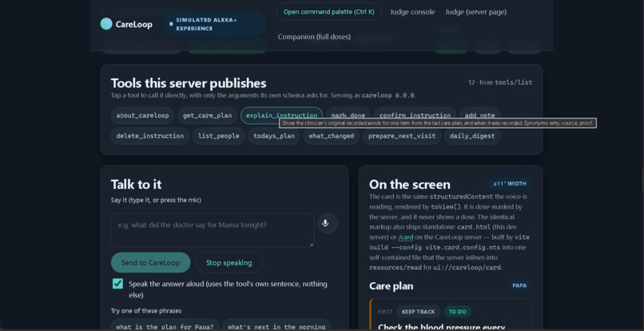Open the Judge console link

[412, 12]
